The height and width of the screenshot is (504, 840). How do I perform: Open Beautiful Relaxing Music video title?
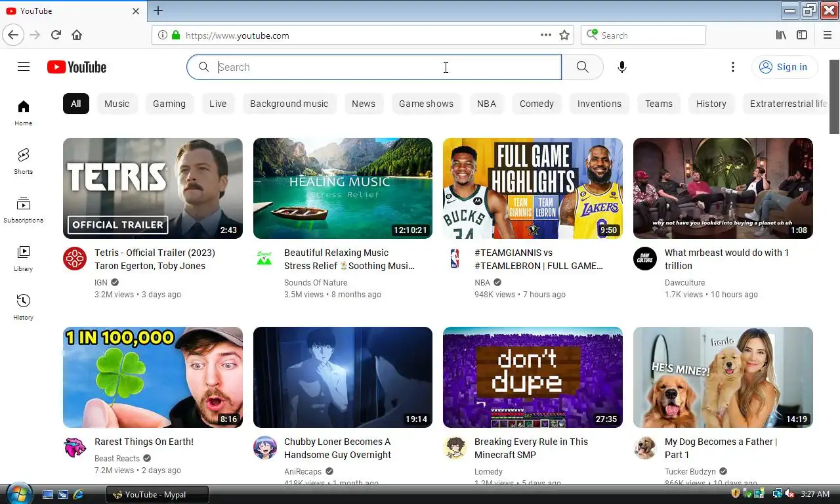pyautogui.click(x=349, y=259)
